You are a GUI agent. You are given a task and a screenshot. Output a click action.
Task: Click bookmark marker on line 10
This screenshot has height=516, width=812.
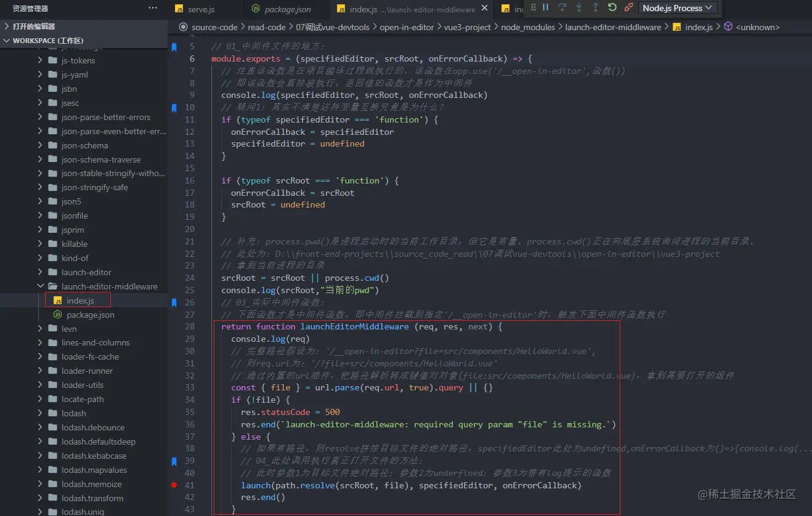[x=174, y=108]
